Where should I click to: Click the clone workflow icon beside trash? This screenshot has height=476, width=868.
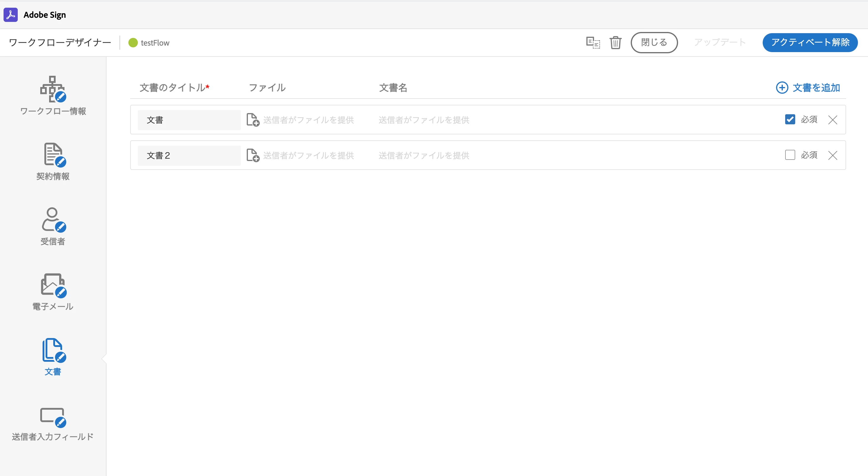click(x=593, y=42)
